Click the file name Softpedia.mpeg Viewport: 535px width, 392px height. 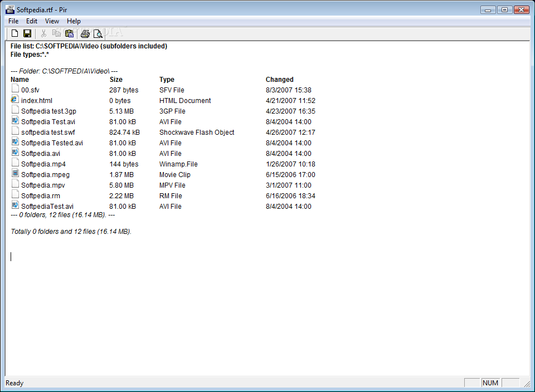[x=45, y=174]
